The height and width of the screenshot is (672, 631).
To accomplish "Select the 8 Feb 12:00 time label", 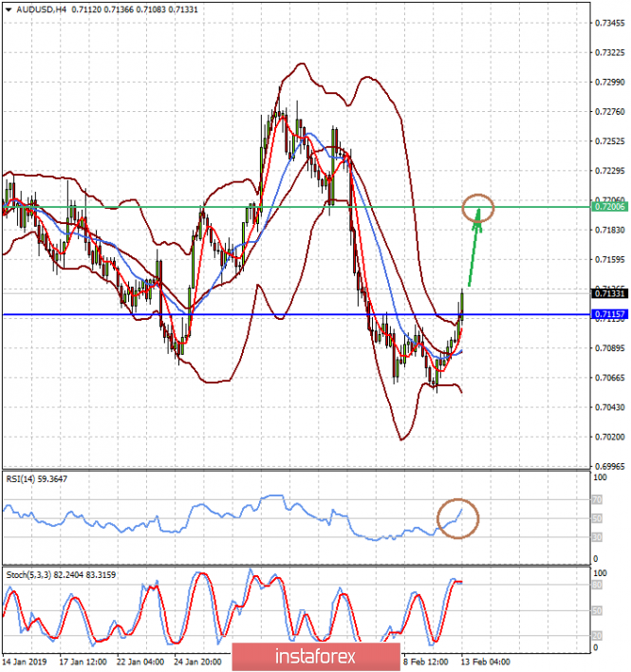I will click(x=425, y=663).
